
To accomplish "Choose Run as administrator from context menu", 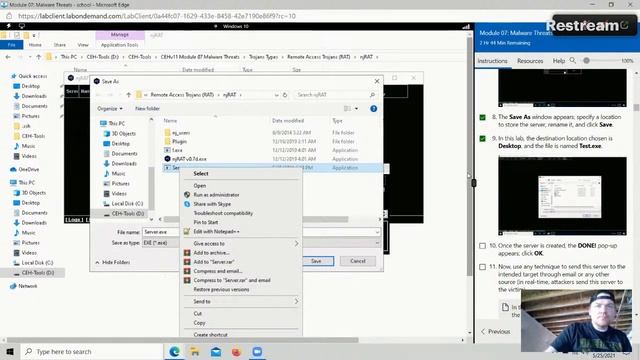I will pos(216,195).
